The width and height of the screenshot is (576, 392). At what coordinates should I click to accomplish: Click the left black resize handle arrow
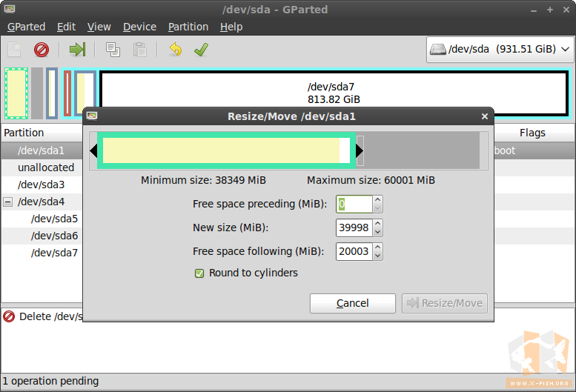[x=93, y=150]
